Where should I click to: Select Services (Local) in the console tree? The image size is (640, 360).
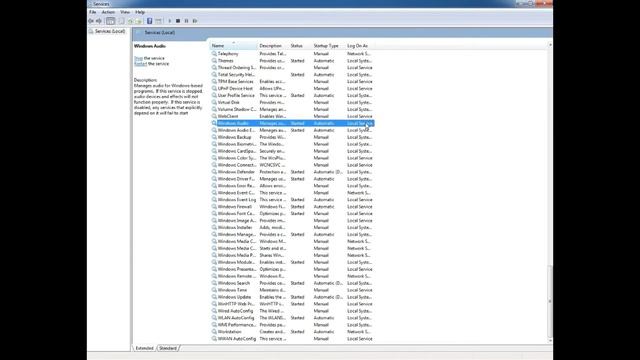coord(110,31)
